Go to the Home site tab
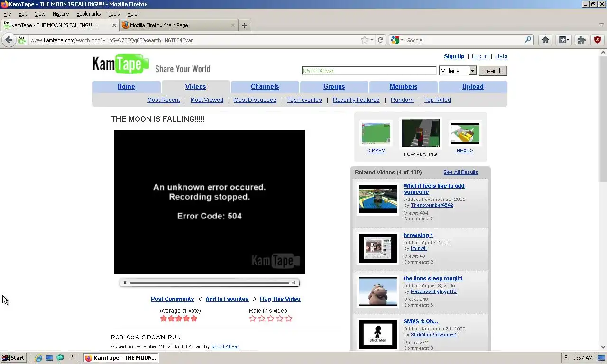Viewport: 607px width, 364px height. tap(126, 87)
